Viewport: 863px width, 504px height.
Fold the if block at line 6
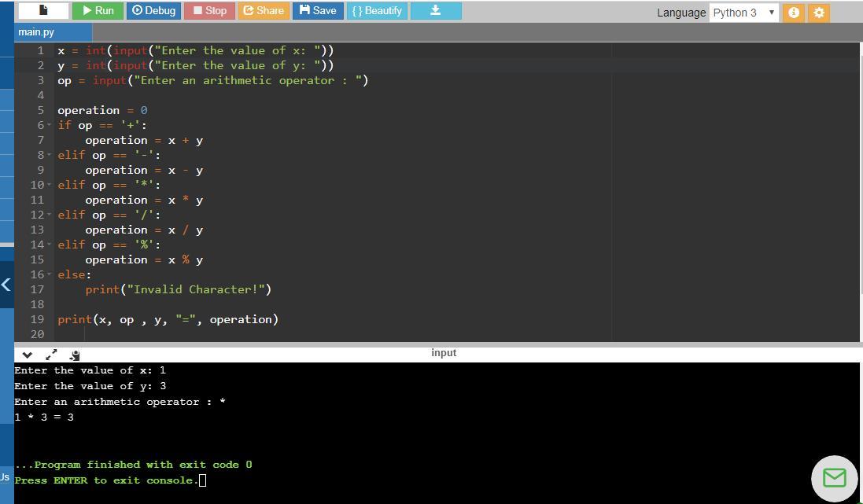(x=50, y=126)
